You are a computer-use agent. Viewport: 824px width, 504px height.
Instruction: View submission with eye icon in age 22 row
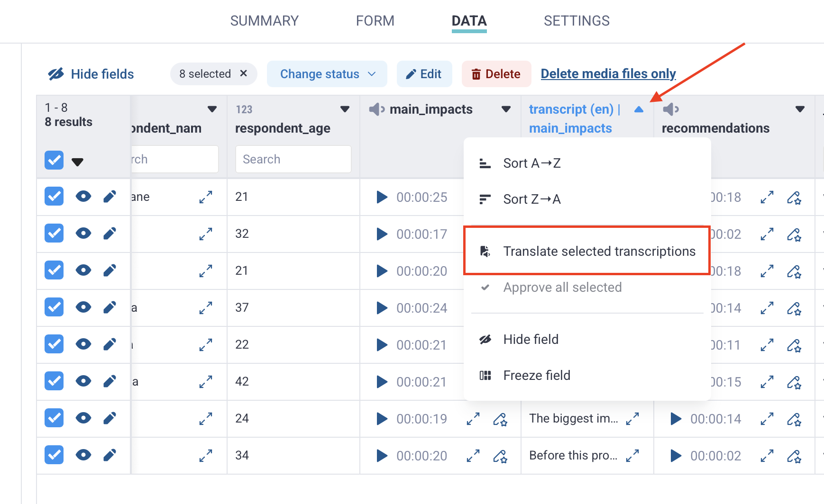[83, 344]
